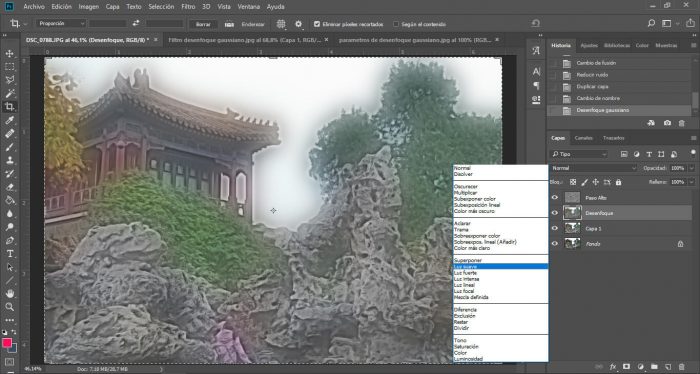Viewport: 700px width, 374px height.
Task: Open crop tool preset picker arrow
Action: (x=25, y=24)
